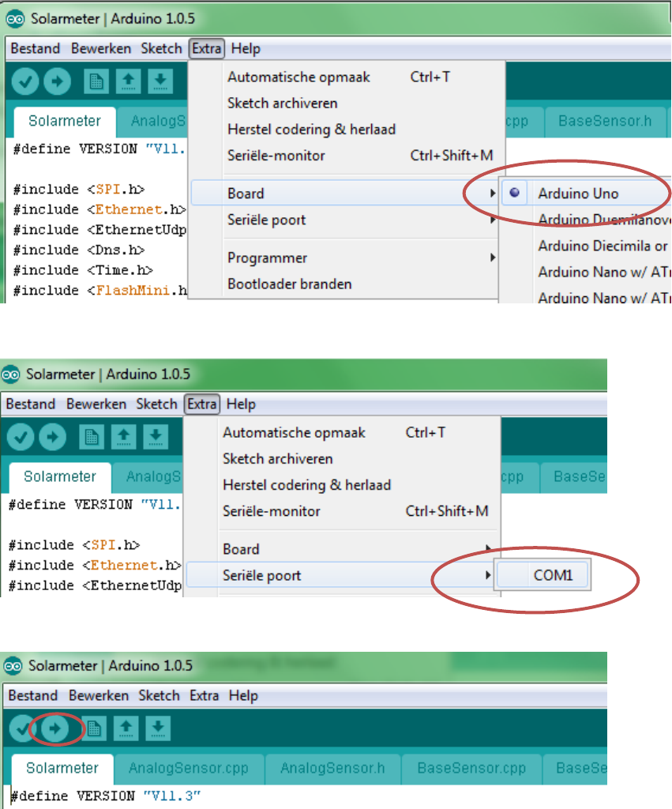Switch to BaseSensor.h tab in top window

605,121
